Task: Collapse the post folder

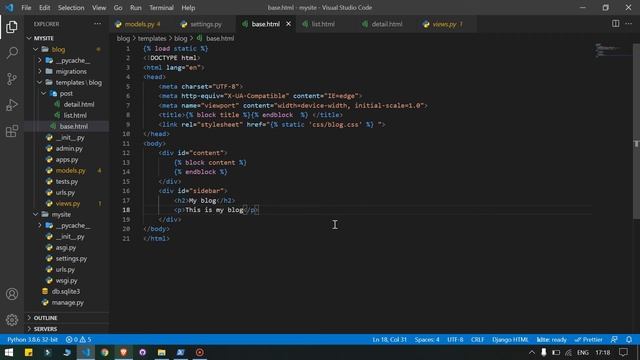Action: pos(67,93)
